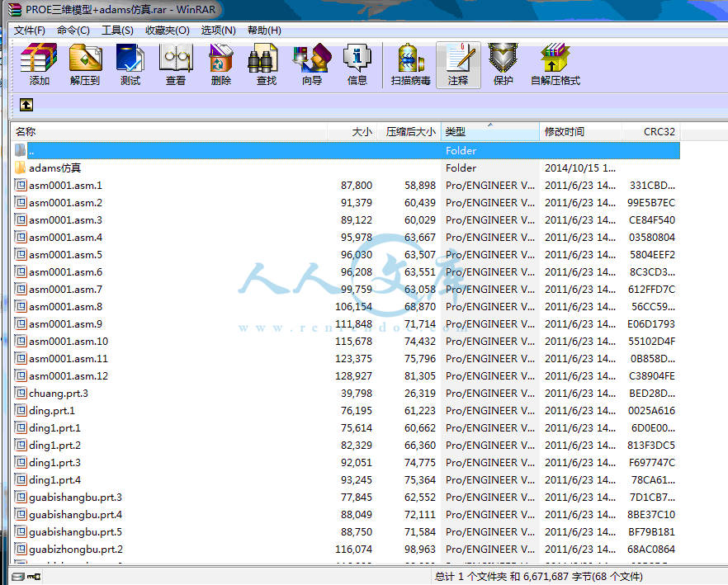Click the Extract To (解压到) icon

pos(85,64)
